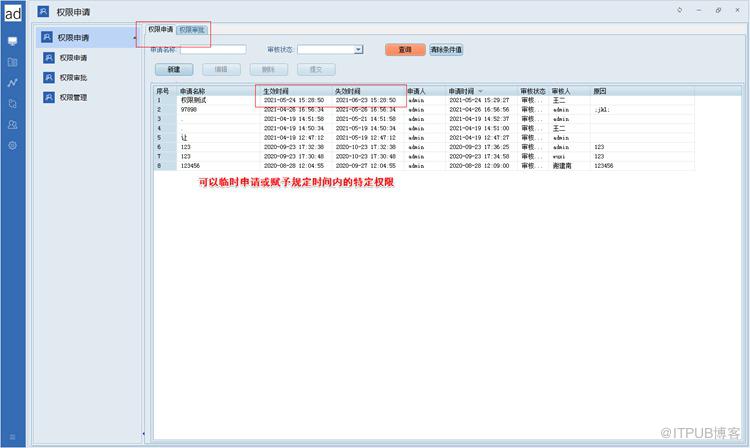
Task: Click the 申请名称 column header
Action: 219,91
